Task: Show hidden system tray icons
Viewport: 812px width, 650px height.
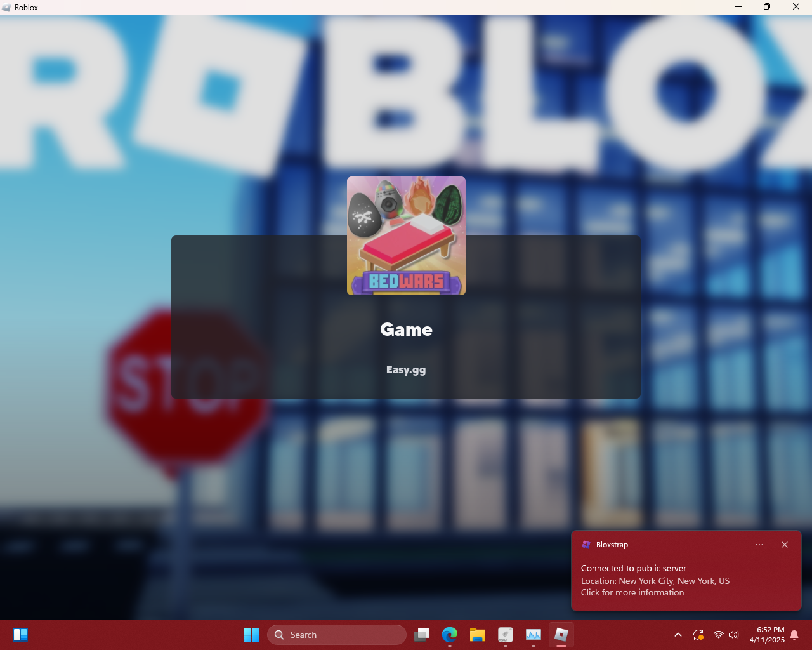Action: click(678, 635)
